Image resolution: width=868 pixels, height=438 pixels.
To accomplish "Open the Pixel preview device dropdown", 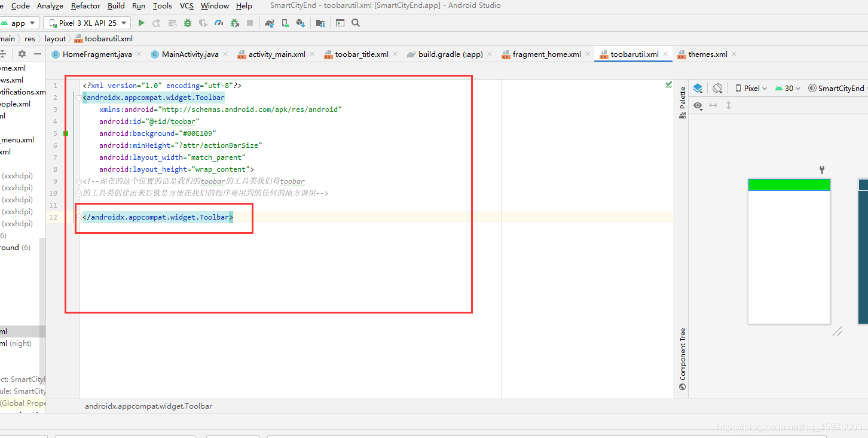I will click(x=751, y=88).
